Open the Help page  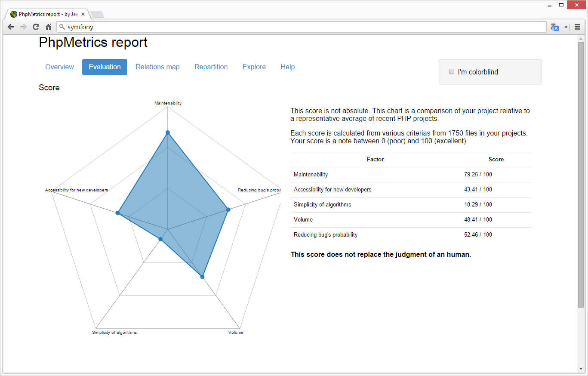point(288,67)
